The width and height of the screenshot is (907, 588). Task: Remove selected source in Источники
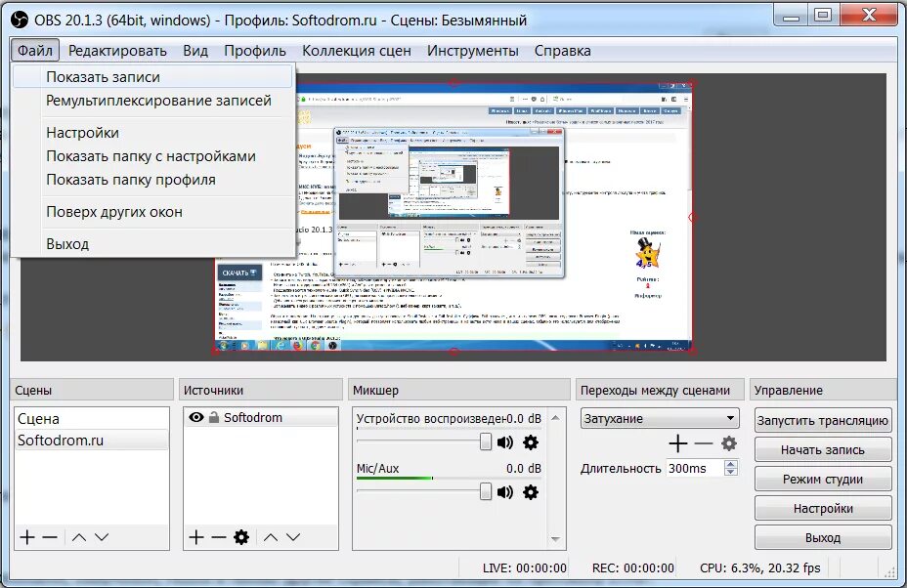(x=219, y=537)
